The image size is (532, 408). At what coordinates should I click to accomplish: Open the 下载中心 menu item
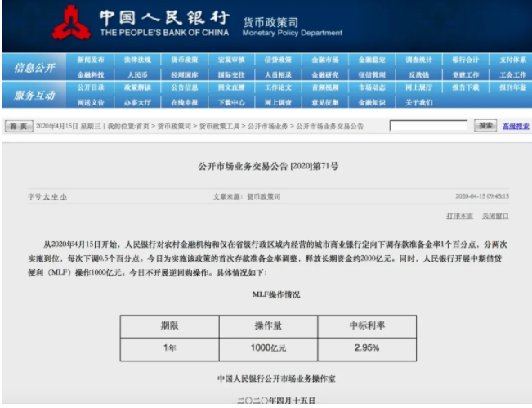[x=231, y=102]
